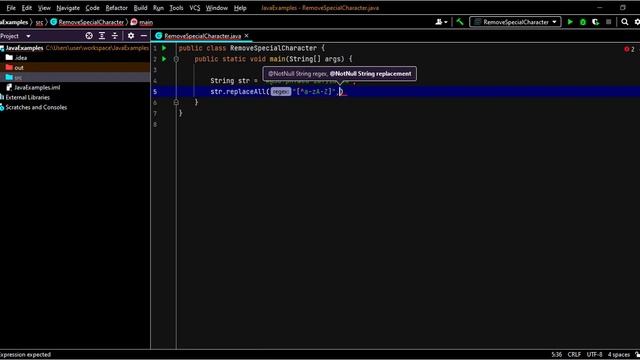Open the View menu
640x360 pixels.
[x=44, y=8]
